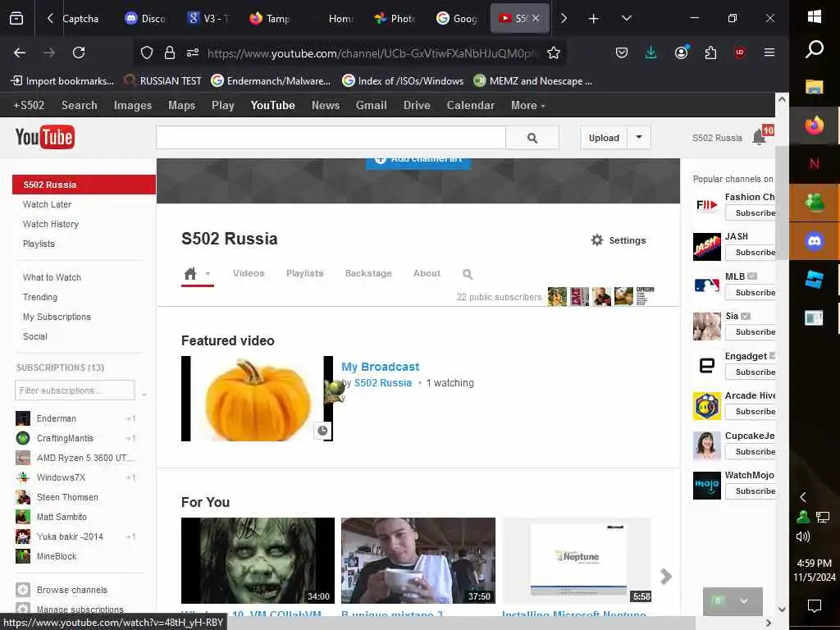Image resolution: width=840 pixels, height=630 pixels.
Task: Go back to previous page
Action: coord(20,52)
